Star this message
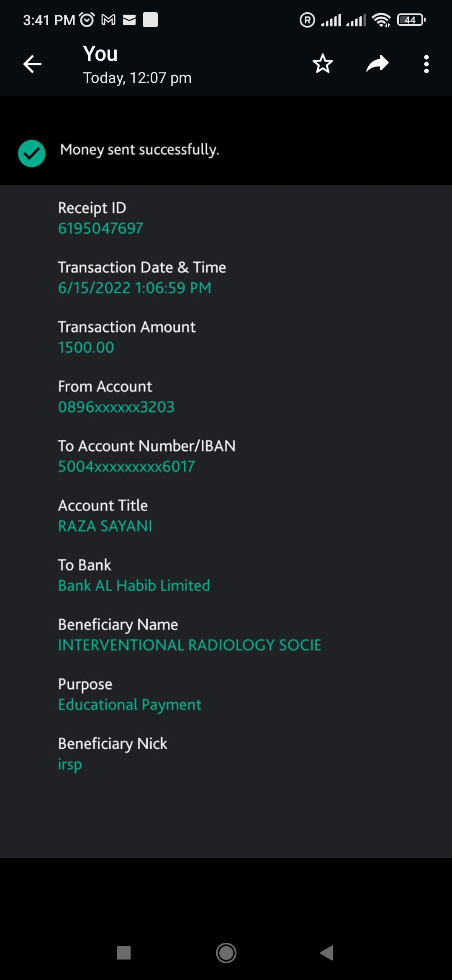 pos(323,64)
